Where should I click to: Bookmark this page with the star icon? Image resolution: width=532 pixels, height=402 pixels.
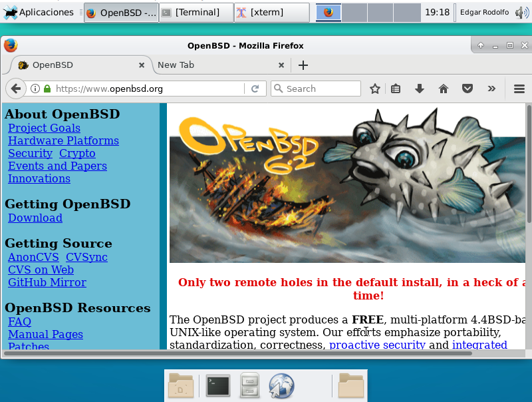tap(374, 88)
